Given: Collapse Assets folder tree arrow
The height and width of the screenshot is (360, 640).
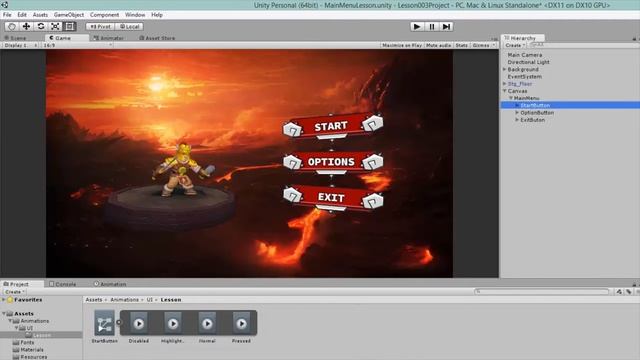Looking at the screenshot, I should [x=4, y=313].
